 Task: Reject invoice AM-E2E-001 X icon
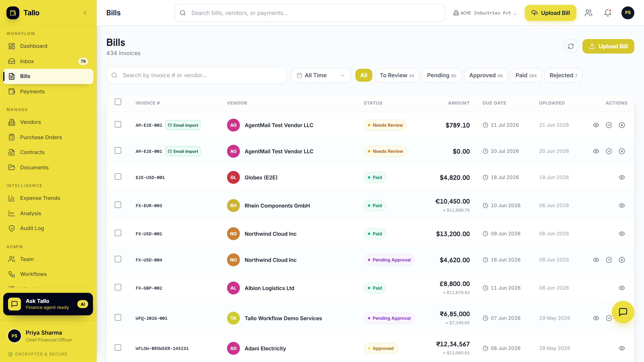coord(622,151)
